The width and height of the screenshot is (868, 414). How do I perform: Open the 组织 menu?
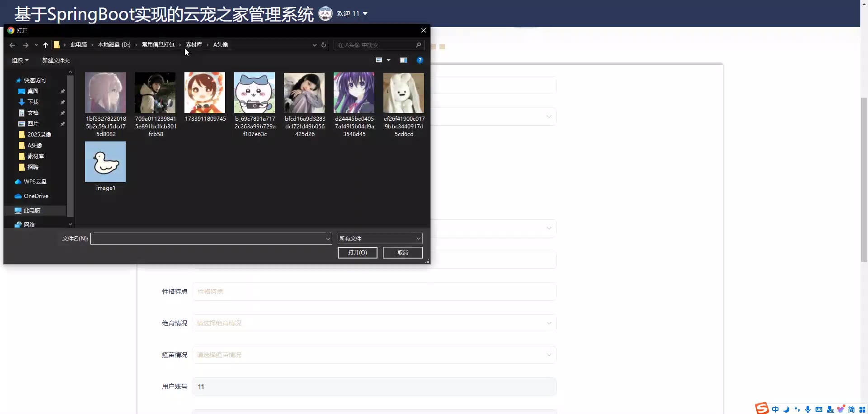(x=20, y=61)
